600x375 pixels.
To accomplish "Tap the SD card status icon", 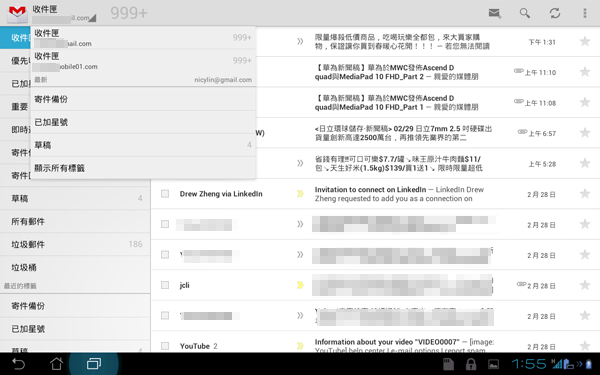I will coord(448,364).
